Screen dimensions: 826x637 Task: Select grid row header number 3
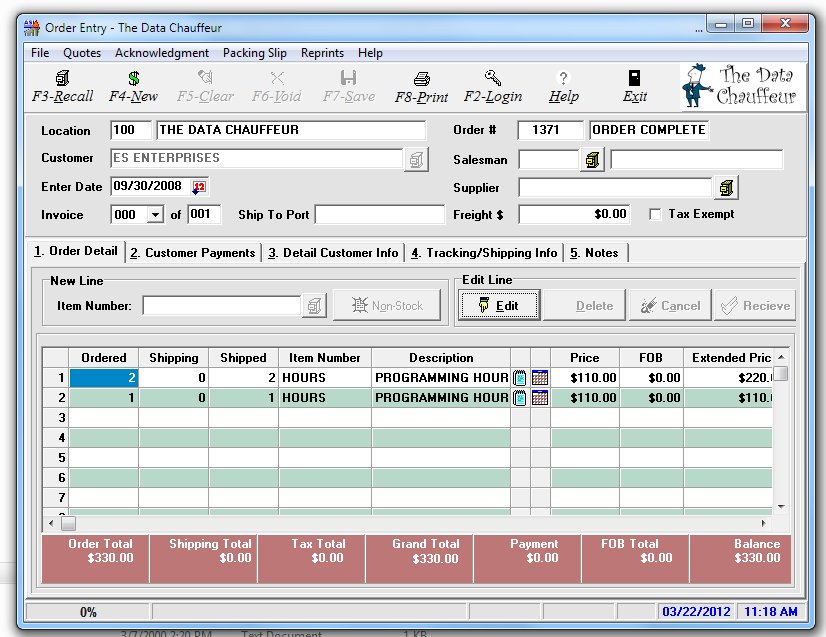point(56,418)
